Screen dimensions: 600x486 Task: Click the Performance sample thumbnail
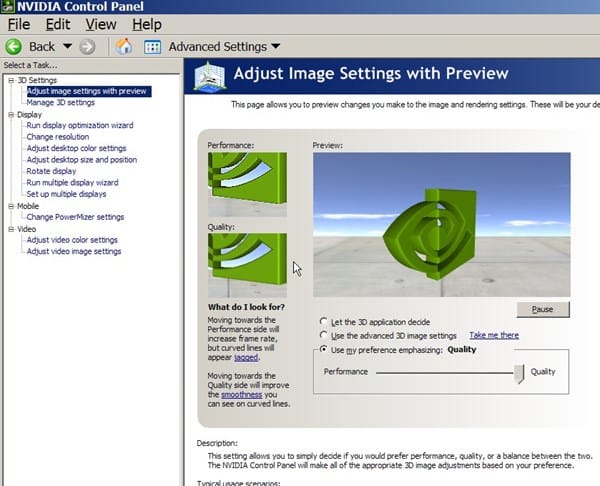(x=247, y=184)
